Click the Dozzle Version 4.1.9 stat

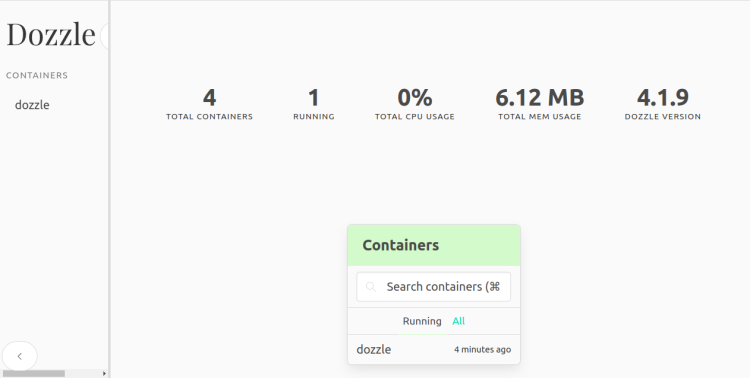point(662,104)
